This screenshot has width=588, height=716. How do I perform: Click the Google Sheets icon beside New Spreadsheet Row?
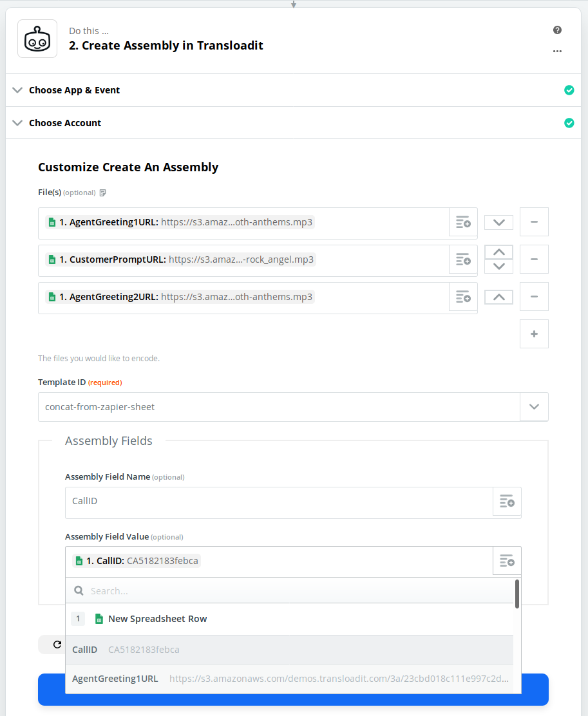(99, 619)
